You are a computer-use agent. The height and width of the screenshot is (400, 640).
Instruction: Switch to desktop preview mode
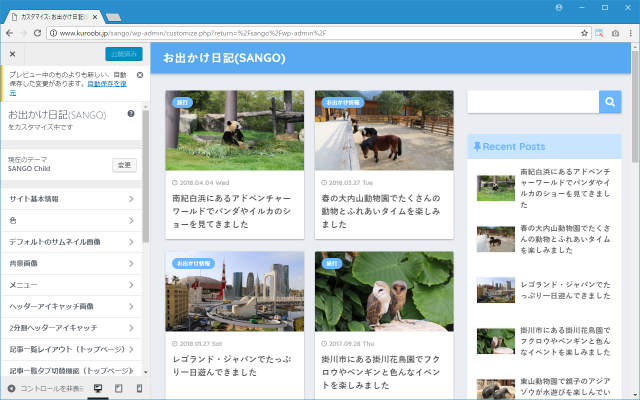98,388
